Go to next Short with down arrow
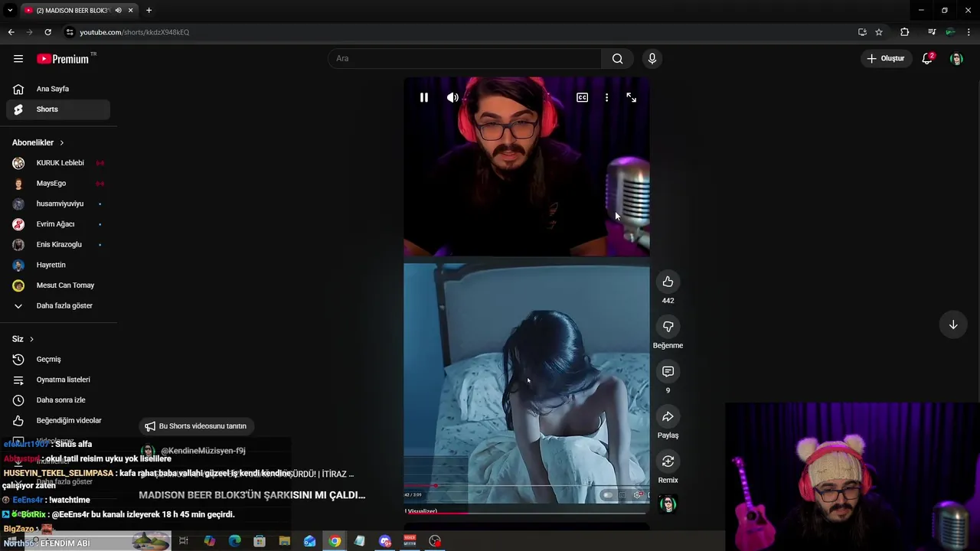The width and height of the screenshot is (980, 551). (x=953, y=324)
